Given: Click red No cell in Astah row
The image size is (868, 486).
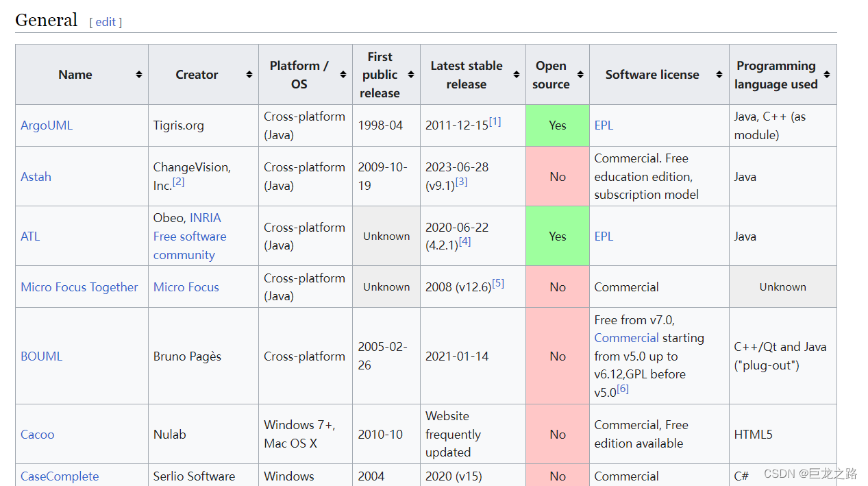Looking at the screenshot, I should tap(558, 177).
